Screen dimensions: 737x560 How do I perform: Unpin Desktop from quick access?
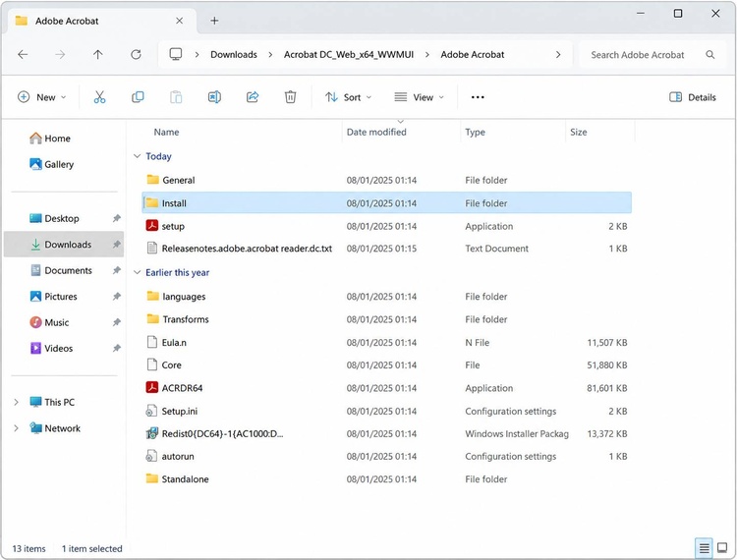click(x=117, y=218)
